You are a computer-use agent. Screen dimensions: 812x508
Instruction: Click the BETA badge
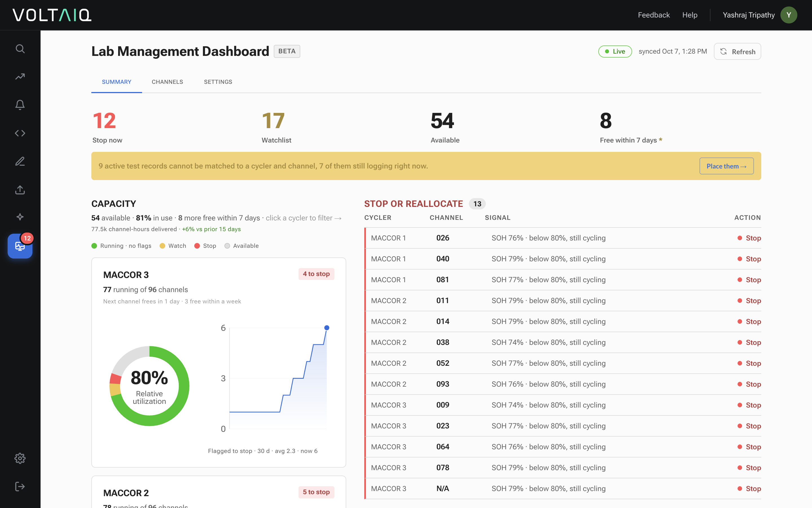[287, 51]
